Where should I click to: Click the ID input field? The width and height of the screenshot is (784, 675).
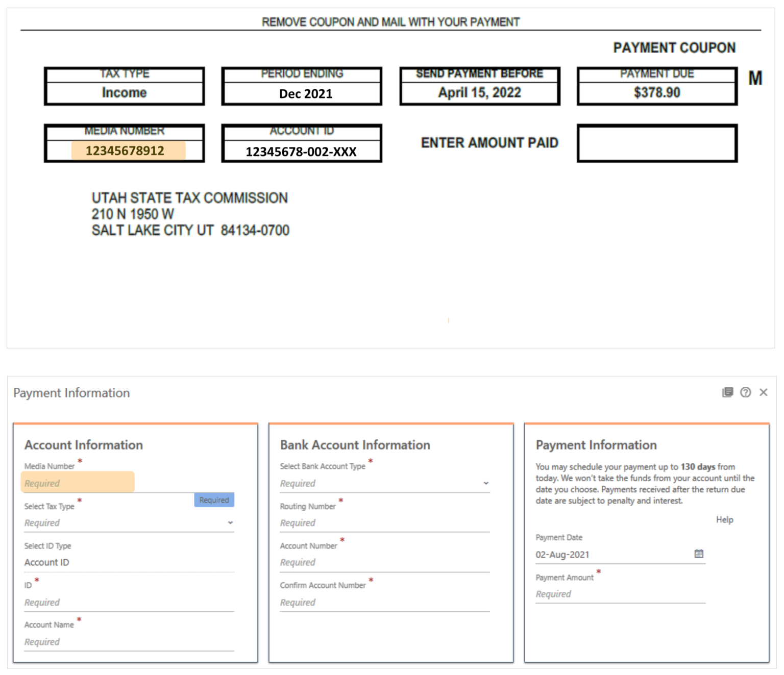129,603
